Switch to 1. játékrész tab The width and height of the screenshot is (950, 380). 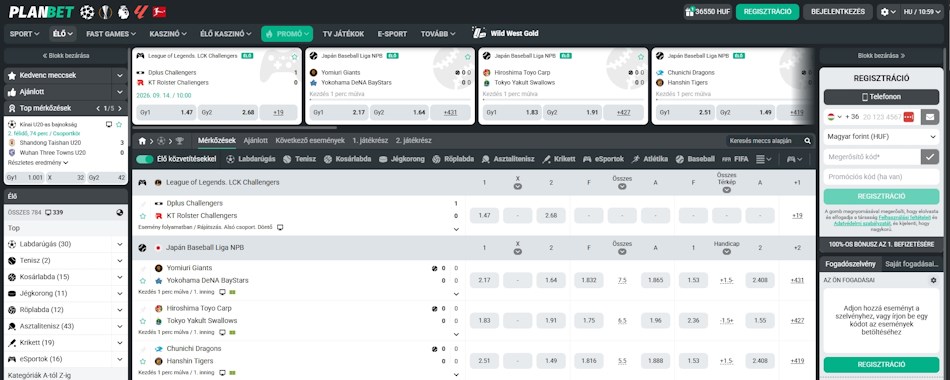point(370,141)
